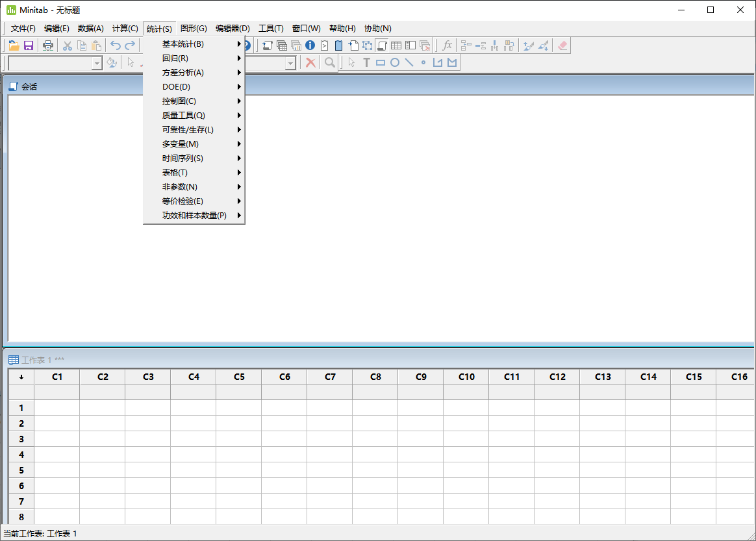Click the red X delete icon
This screenshot has width=756, height=541.
tap(311, 63)
